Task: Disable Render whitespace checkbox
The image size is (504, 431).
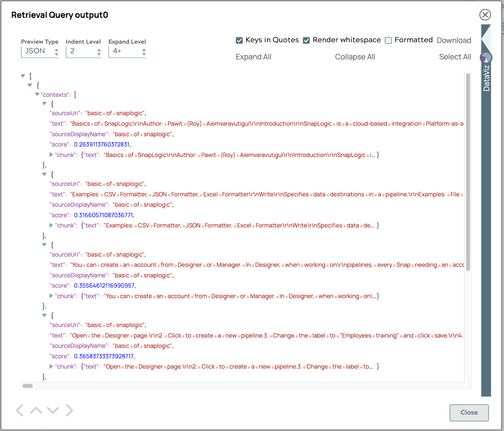Action: coord(306,40)
